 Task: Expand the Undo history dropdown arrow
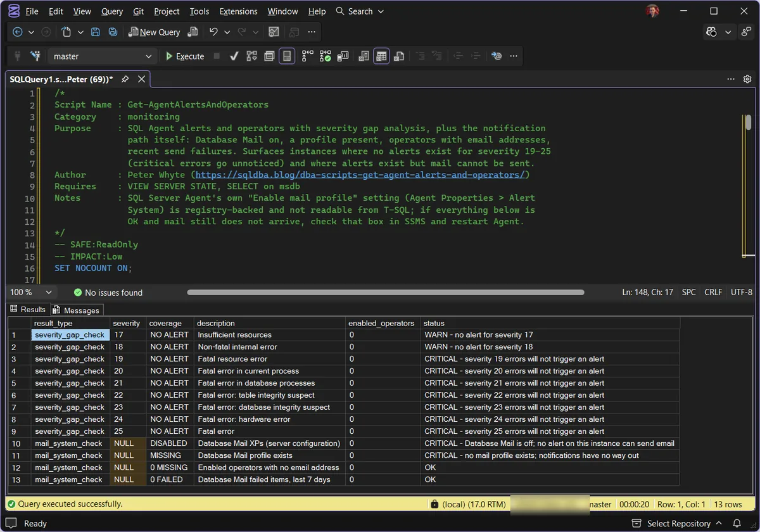pyautogui.click(x=227, y=32)
